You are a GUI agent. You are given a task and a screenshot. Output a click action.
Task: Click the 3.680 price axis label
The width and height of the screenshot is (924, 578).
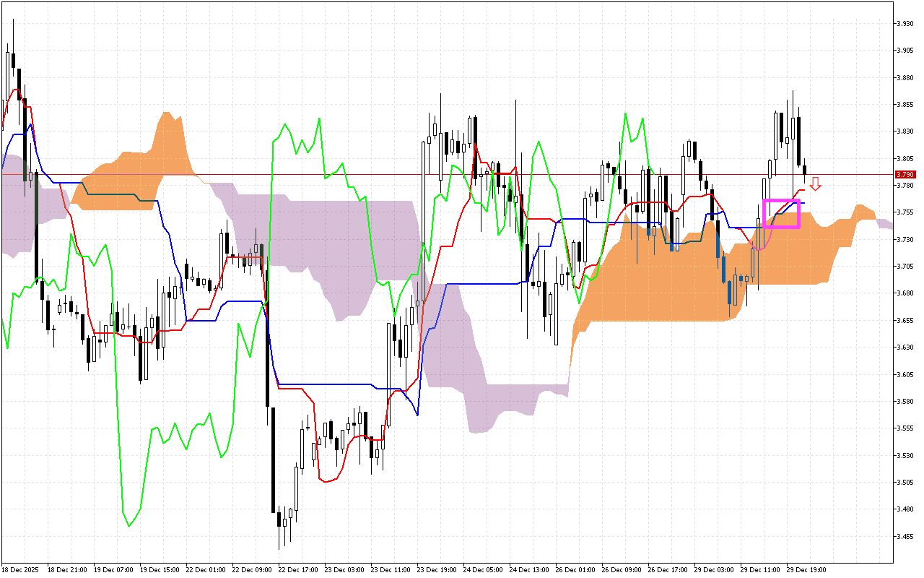coord(905,293)
